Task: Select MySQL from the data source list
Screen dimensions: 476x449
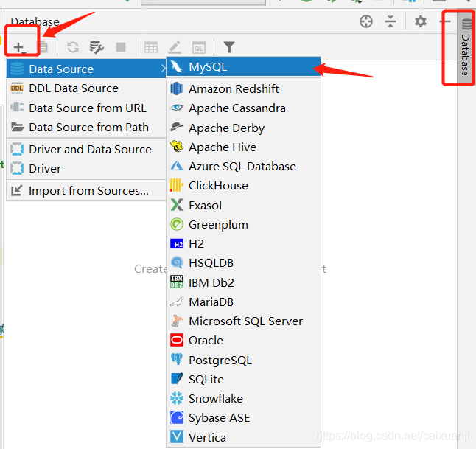Action: (x=243, y=66)
